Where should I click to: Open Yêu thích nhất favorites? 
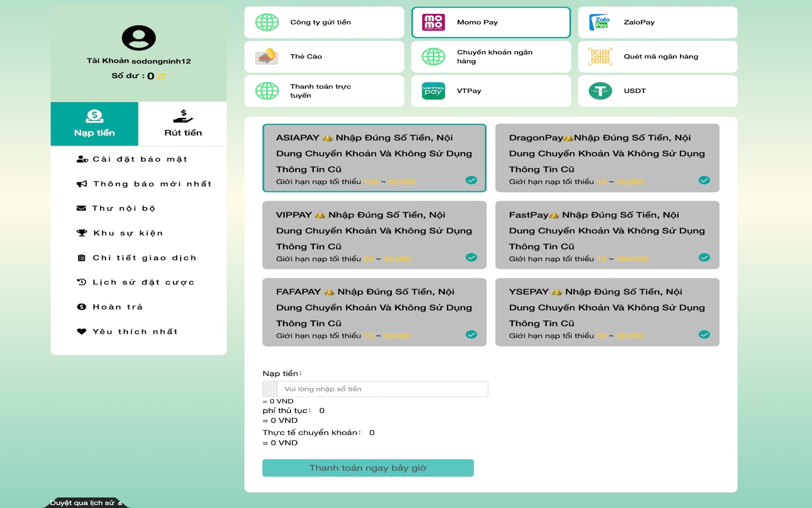[x=127, y=332]
